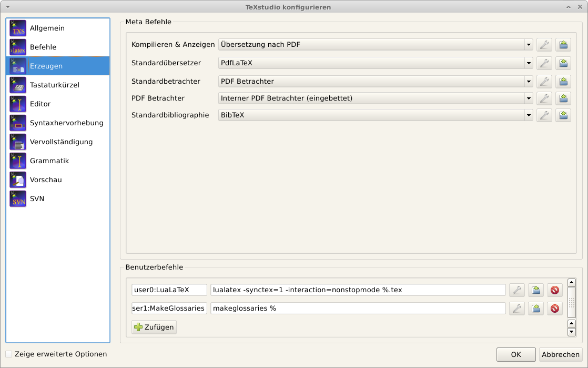588x368 pixels.
Task: Configure the lualatex command with the wrench icon
Action: pyautogui.click(x=517, y=290)
